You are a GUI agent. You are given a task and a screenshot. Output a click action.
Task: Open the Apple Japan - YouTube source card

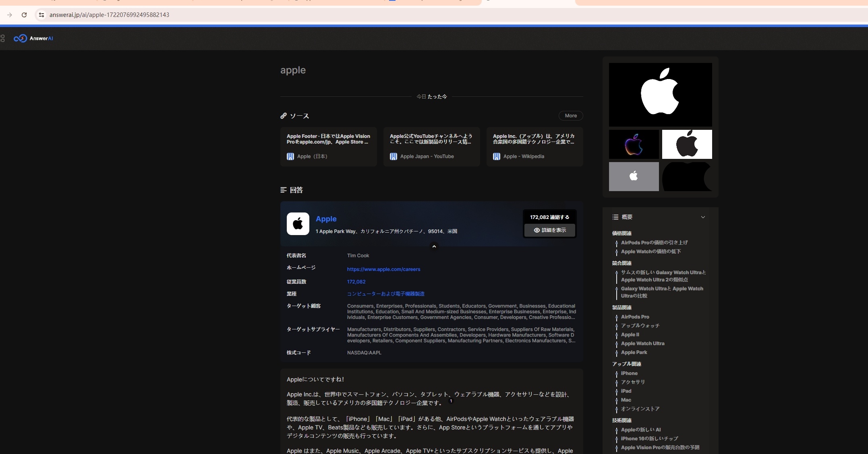[432, 147]
